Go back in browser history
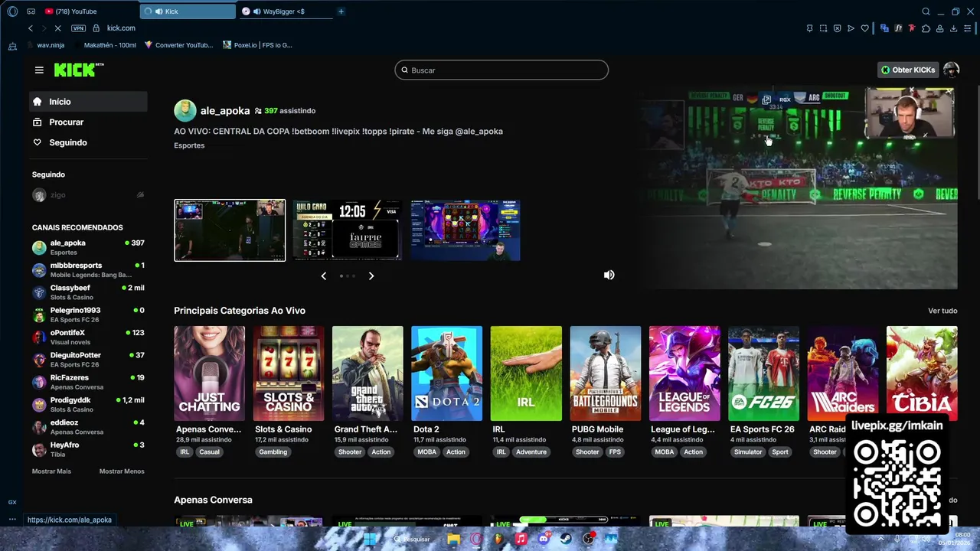The height and width of the screenshot is (551, 980). pos(31,28)
